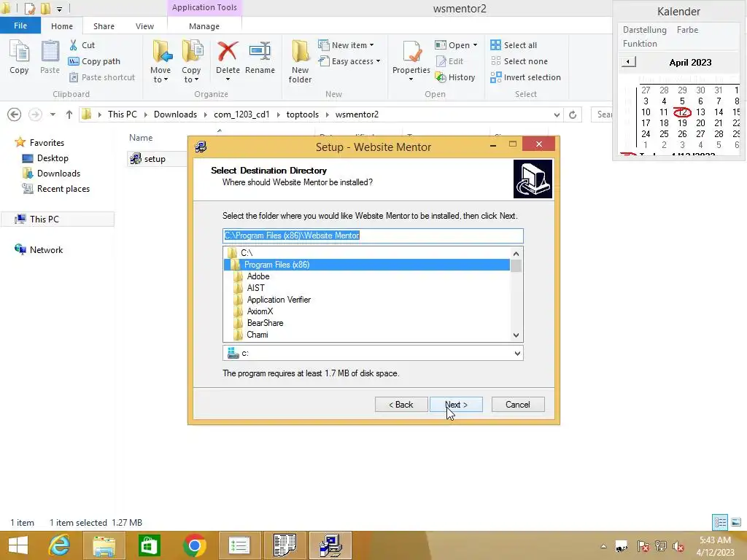Click toptools in the address breadcrumb
Screen dimensions: 747x560
tap(303, 114)
